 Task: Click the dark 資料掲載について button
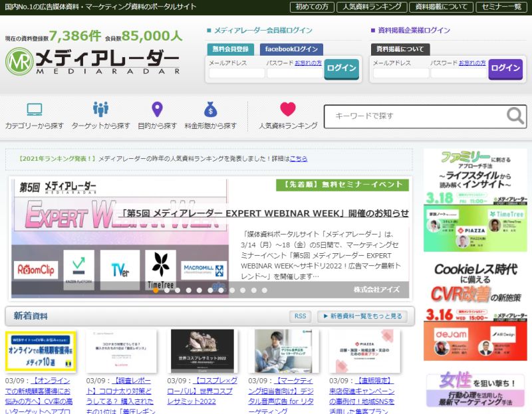coord(400,49)
